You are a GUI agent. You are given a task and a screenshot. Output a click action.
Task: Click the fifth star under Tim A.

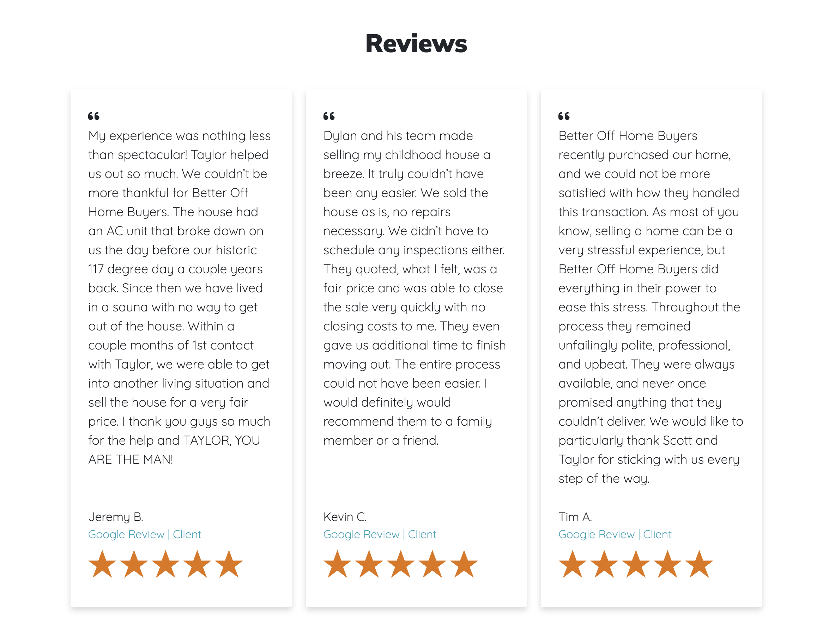699,564
